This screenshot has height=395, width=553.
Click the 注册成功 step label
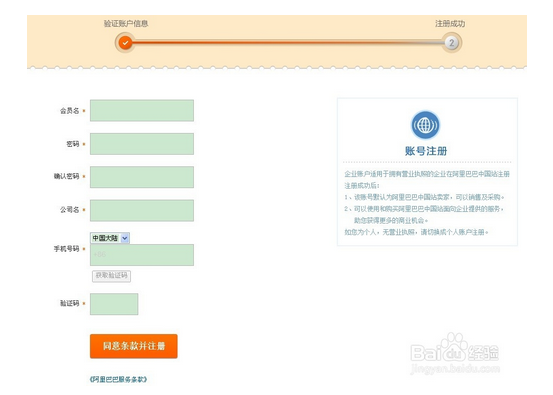[450, 24]
